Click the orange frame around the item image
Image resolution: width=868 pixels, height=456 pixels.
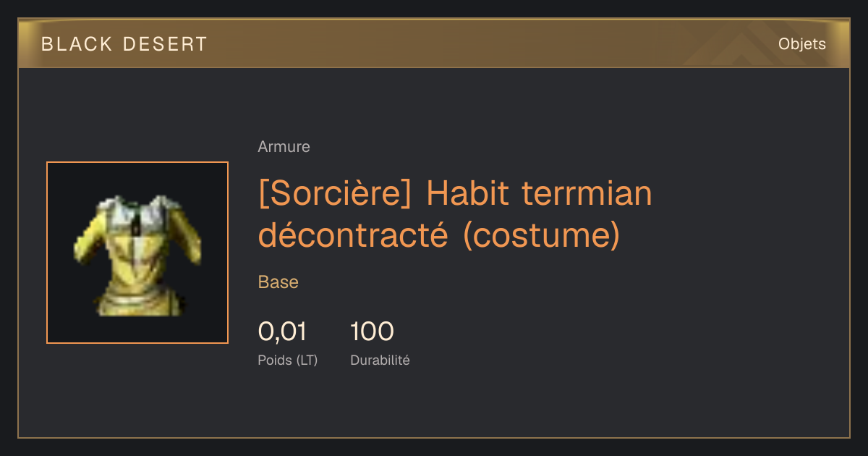point(137,253)
